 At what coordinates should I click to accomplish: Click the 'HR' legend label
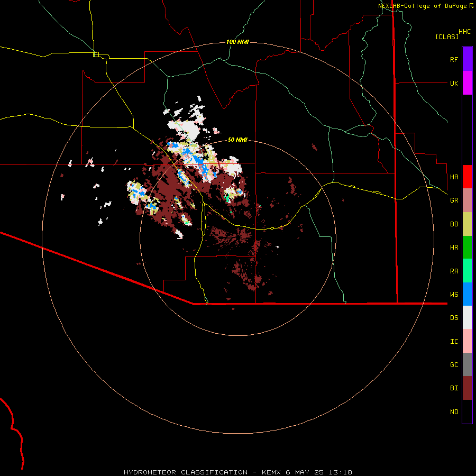[454, 248]
